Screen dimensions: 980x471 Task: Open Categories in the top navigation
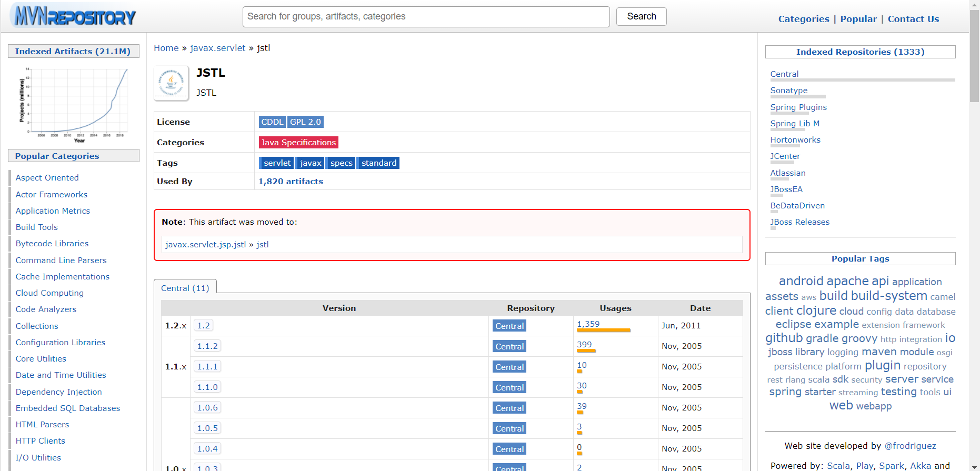[803, 19]
